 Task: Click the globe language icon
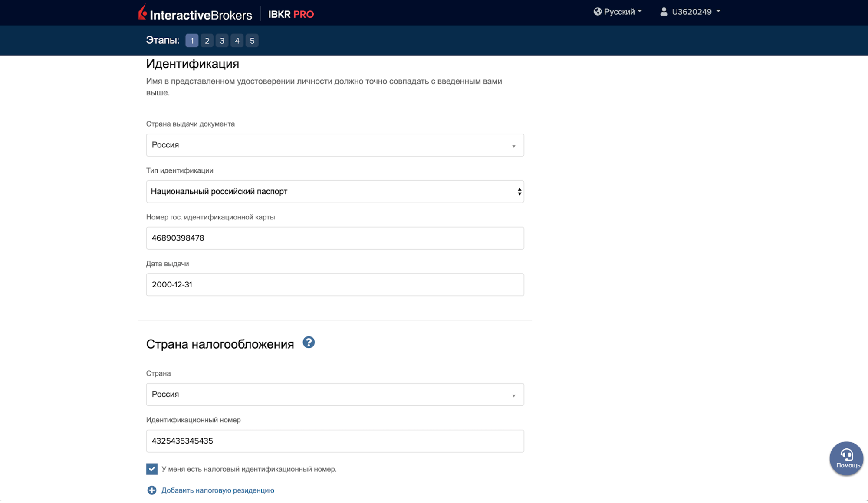[598, 12]
